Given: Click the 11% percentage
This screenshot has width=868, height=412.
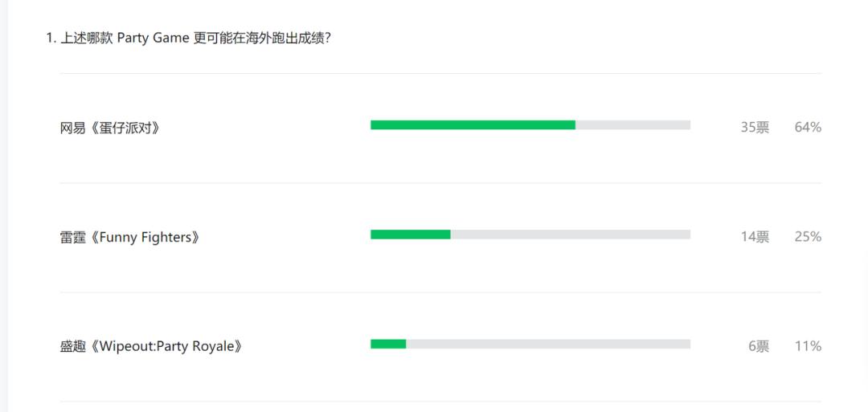Looking at the screenshot, I should (808, 347).
